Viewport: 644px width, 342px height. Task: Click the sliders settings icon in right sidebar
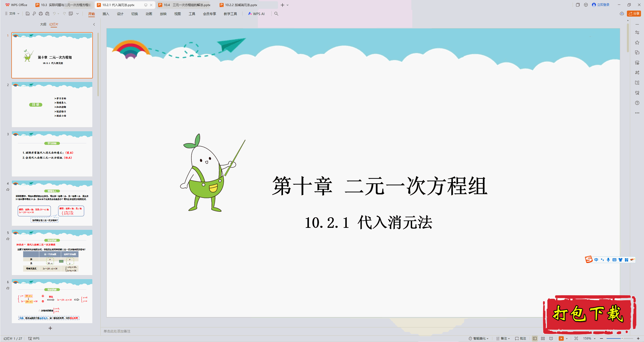click(637, 32)
